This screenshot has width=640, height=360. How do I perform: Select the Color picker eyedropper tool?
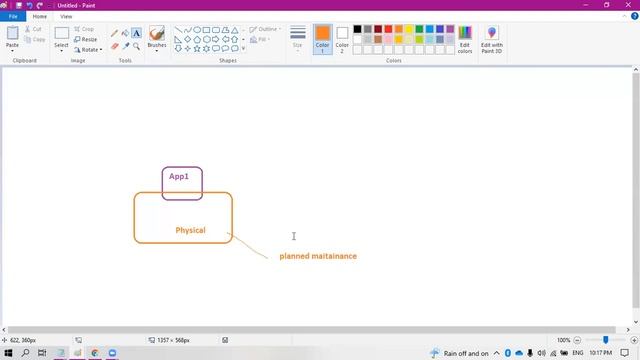125,46
